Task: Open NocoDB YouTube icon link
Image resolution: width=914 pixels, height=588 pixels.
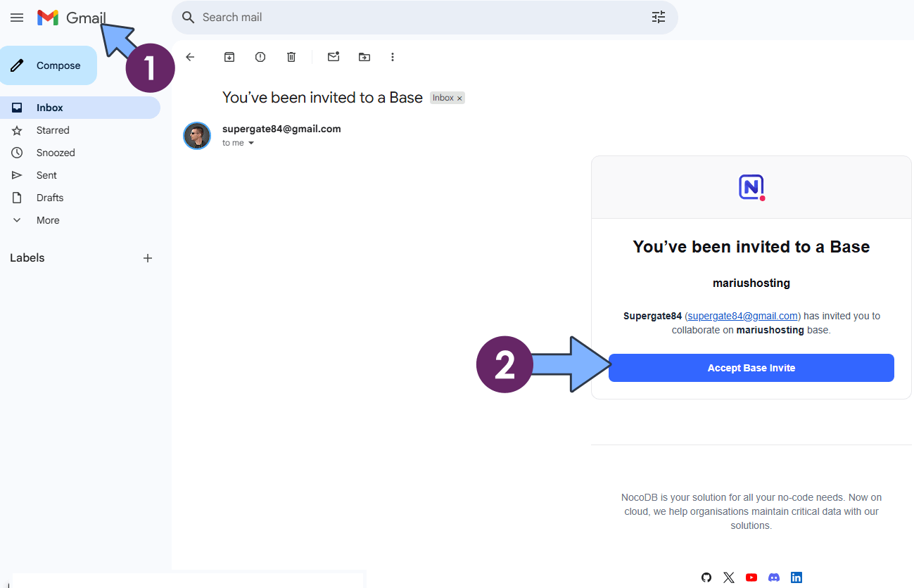Action: tap(751, 577)
